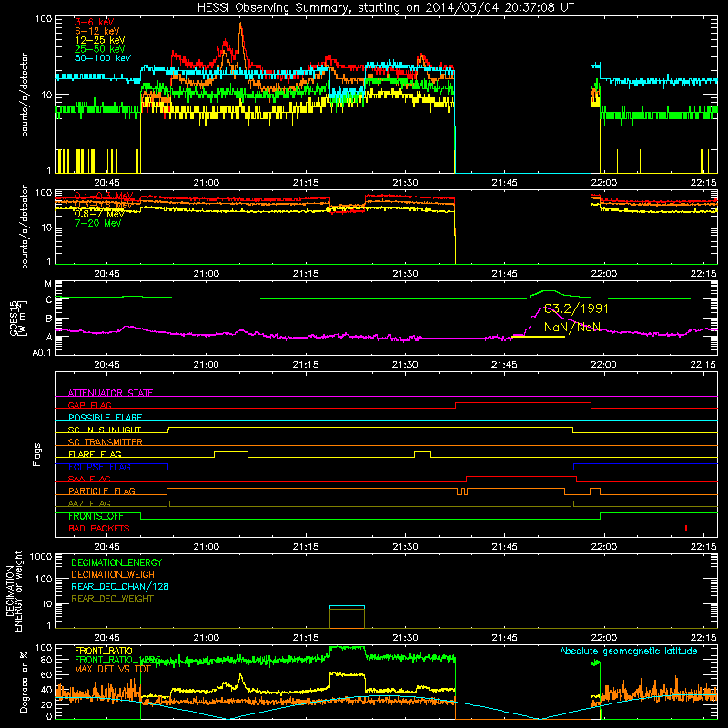Select the REAR_DEC_CHAN/128 legend label
Image resolution: width=728 pixels, height=728 pixels.
tap(120, 586)
